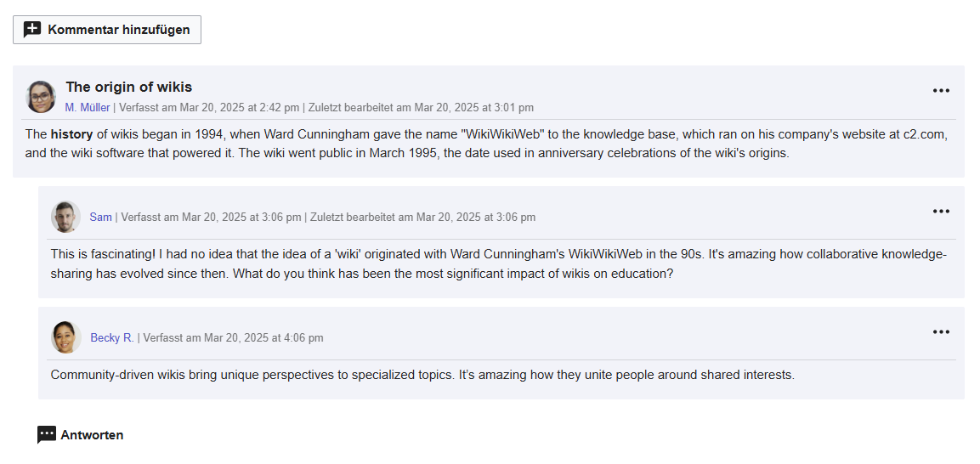Click M. Müller's 'Verfasst am' timestamp
The width and height of the screenshot is (980, 464).
click(209, 108)
